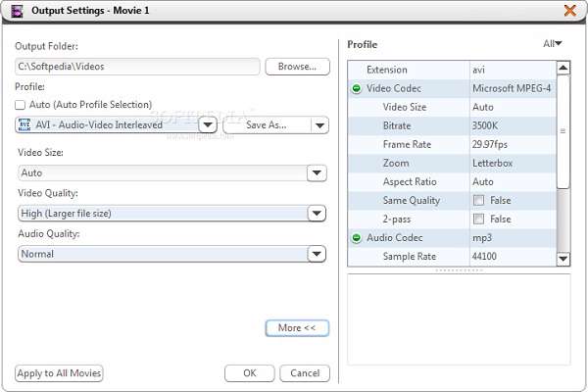Select the Aspect Ratio row label
Screen dimensions: 588x392
(410, 182)
